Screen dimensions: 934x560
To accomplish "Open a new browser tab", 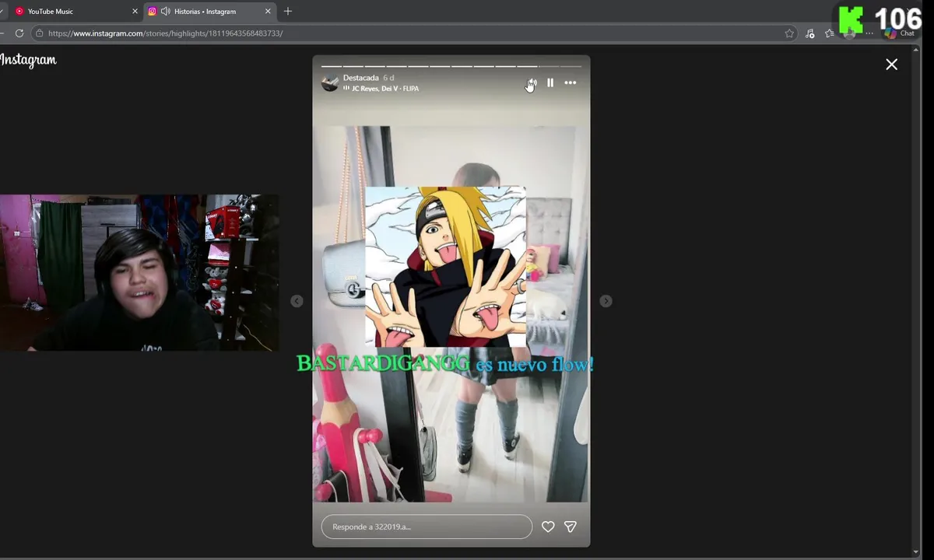I will pos(288,12).
